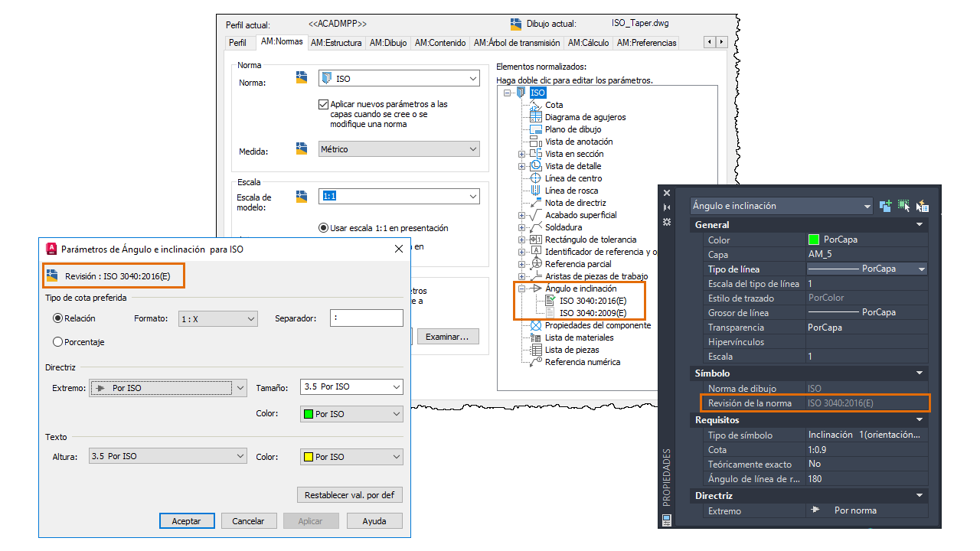Screen dimensions: 980x551
Task: Select the Vista de anotación icon
Action: pyautogui.click(x=536, y=142)
